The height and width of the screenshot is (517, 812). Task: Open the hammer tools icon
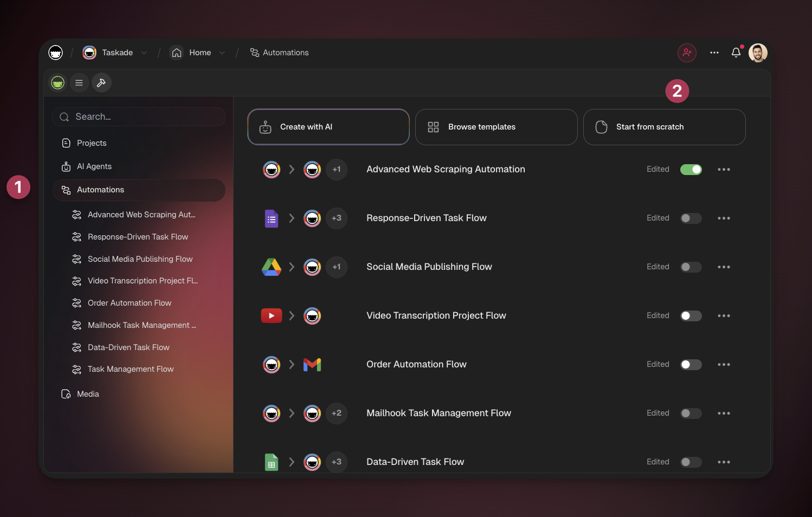[x=101, y=83]
